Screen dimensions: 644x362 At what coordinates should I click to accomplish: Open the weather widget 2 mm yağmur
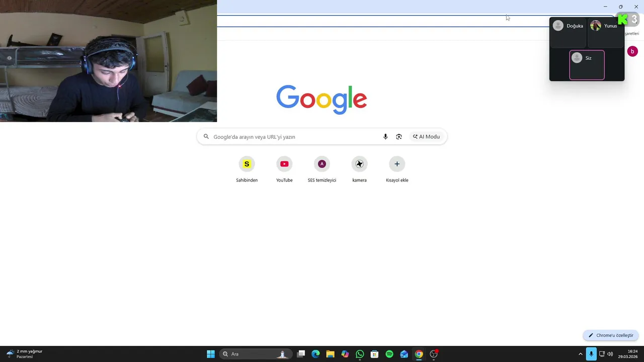tap(24, 354)
